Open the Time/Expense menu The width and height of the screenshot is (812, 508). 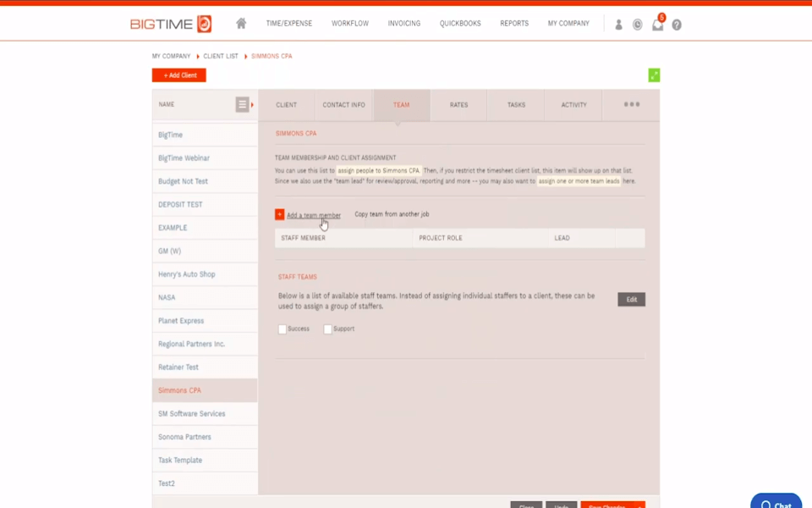point(289,24)
